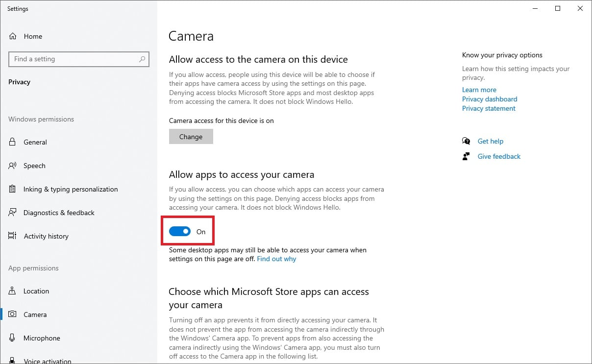Click the Camera page heading

(191, 36)
